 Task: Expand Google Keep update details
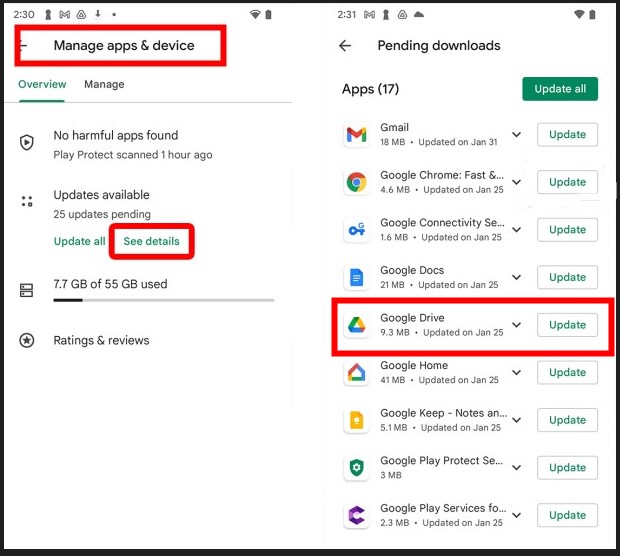tap(516, 420)
